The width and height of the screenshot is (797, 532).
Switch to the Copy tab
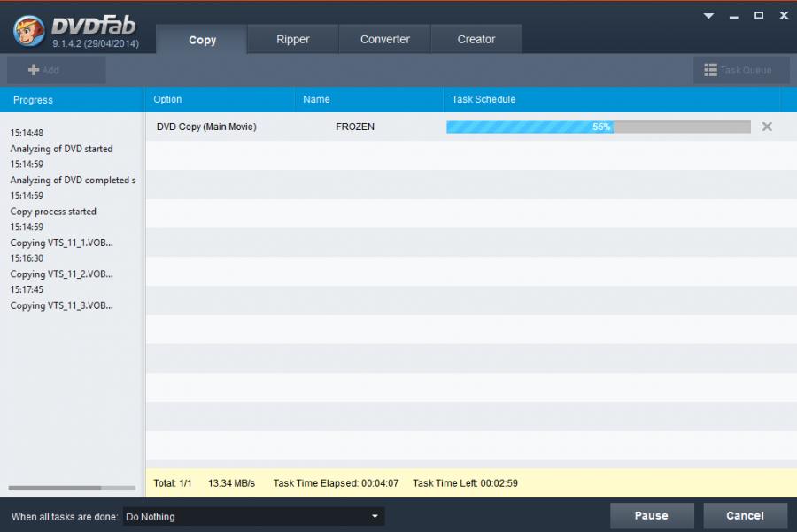pos(202,40)
